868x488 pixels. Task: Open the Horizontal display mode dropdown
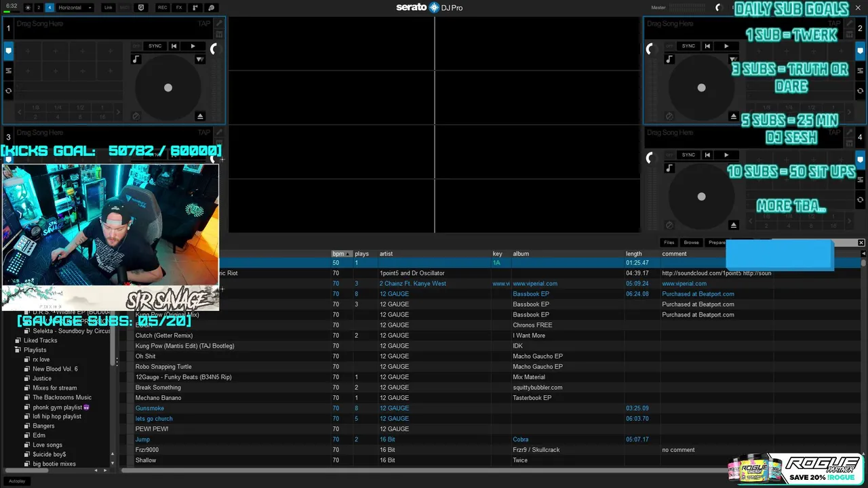click(x=75, y=7)
